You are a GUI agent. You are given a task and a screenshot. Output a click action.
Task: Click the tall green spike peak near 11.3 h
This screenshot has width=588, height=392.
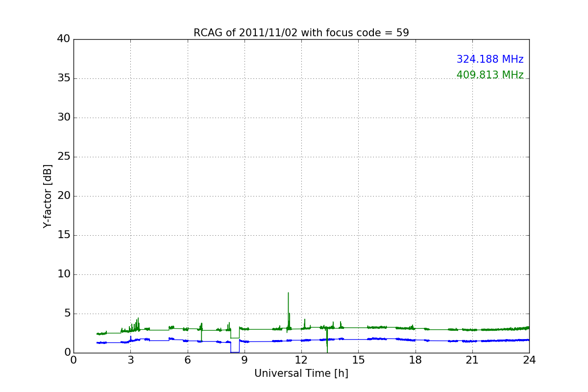(x=288, y=293)
